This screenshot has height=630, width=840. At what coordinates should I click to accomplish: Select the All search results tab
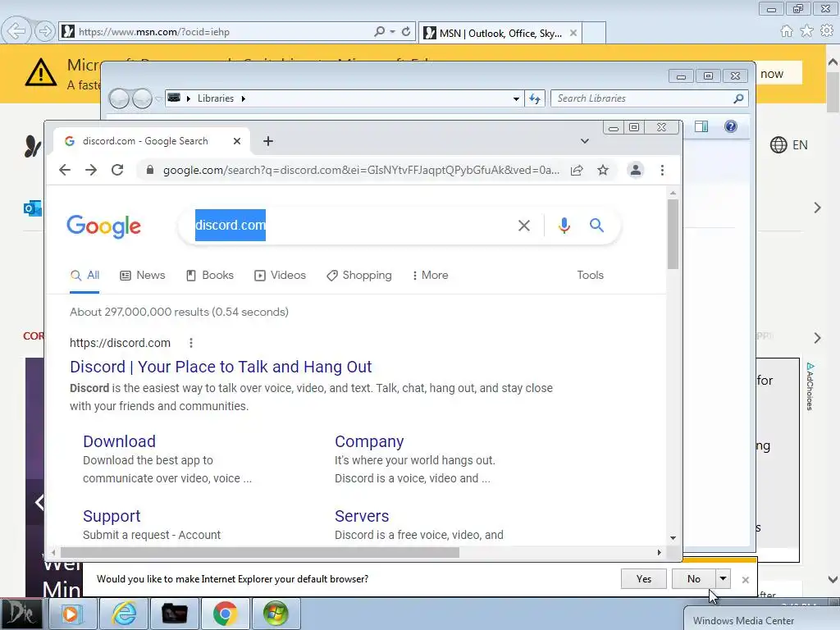click(x=84, y=276)
